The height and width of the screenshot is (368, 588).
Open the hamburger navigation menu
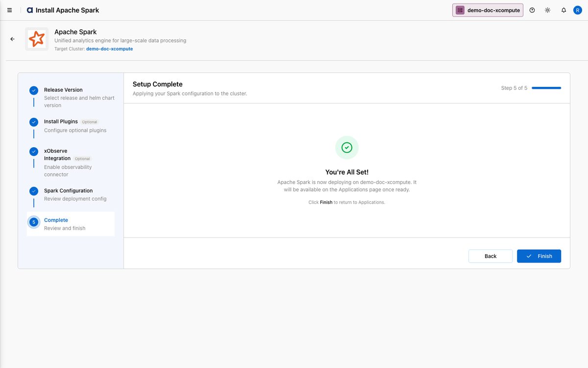9,10
